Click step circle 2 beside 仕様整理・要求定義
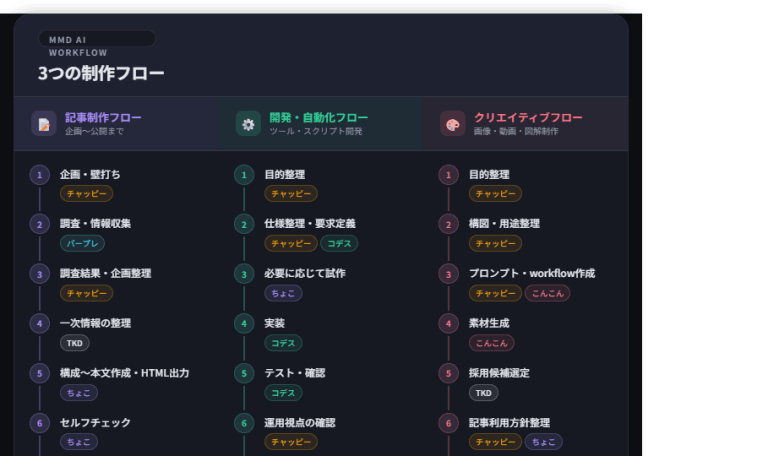The height and width of the screenshot is (456, 768). click(x=244, y=224)
